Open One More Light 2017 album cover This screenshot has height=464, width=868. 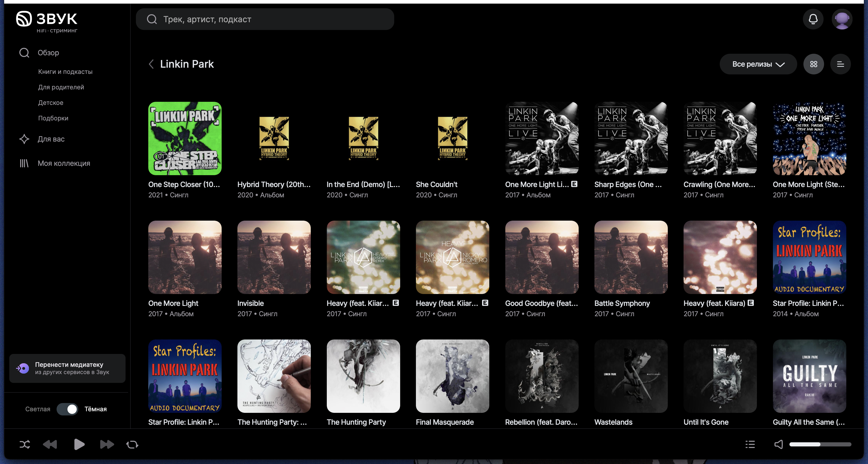point(185,257)
